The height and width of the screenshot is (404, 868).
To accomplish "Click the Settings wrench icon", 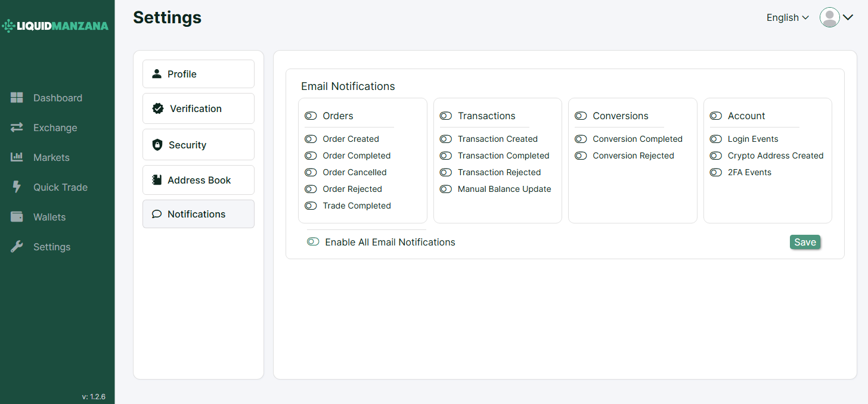I will (x=17, y=247).
